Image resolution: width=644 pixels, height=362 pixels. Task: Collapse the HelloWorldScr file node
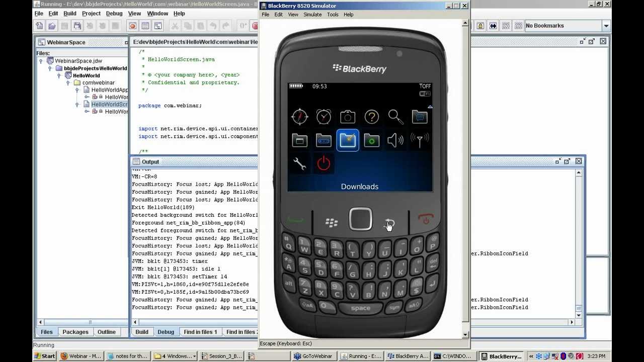pyautogui.click(x=77, y=104)
